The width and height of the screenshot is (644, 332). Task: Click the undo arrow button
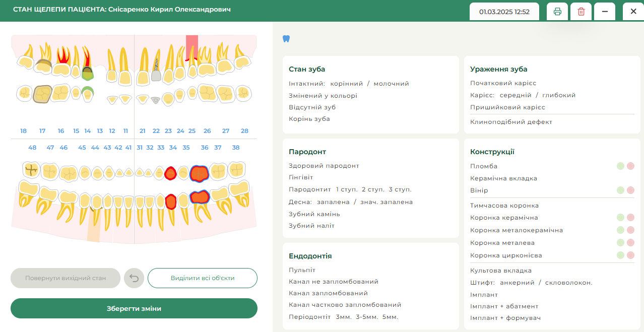point(134,278)
